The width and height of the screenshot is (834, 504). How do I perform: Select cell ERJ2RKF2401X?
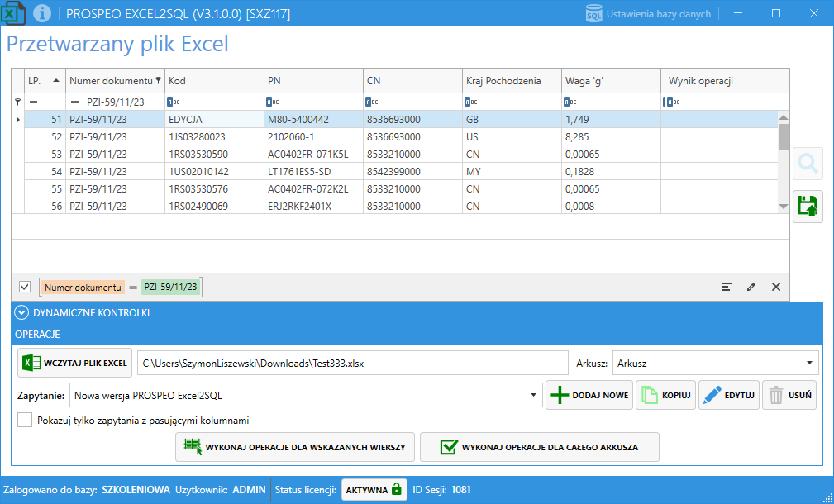[x=314, y=207]
